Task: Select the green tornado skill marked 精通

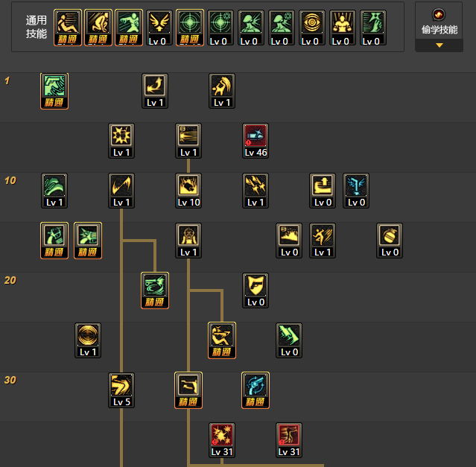Action: [155, 290]
